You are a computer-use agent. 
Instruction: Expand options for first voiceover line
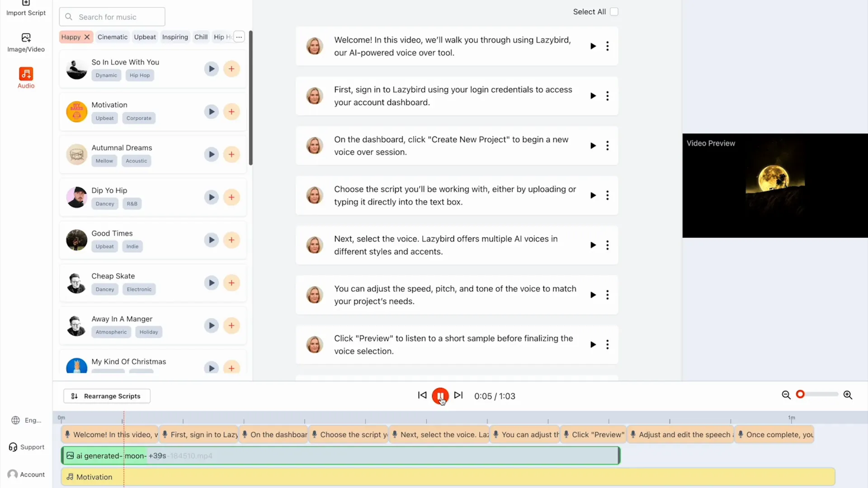(x=608, y=46)
